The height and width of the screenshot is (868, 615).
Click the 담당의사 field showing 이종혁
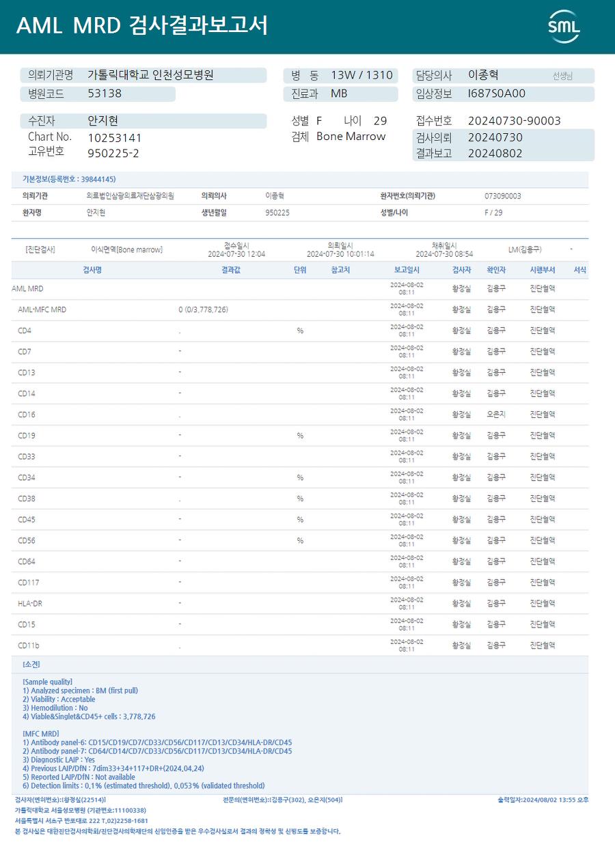pyautogui.click(x=483, y=75)
